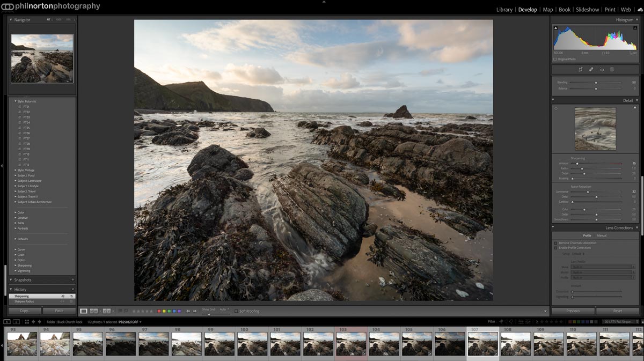Click the Reset button
Viewport: 644px width, 361px height.
click(x=617, y=311)
